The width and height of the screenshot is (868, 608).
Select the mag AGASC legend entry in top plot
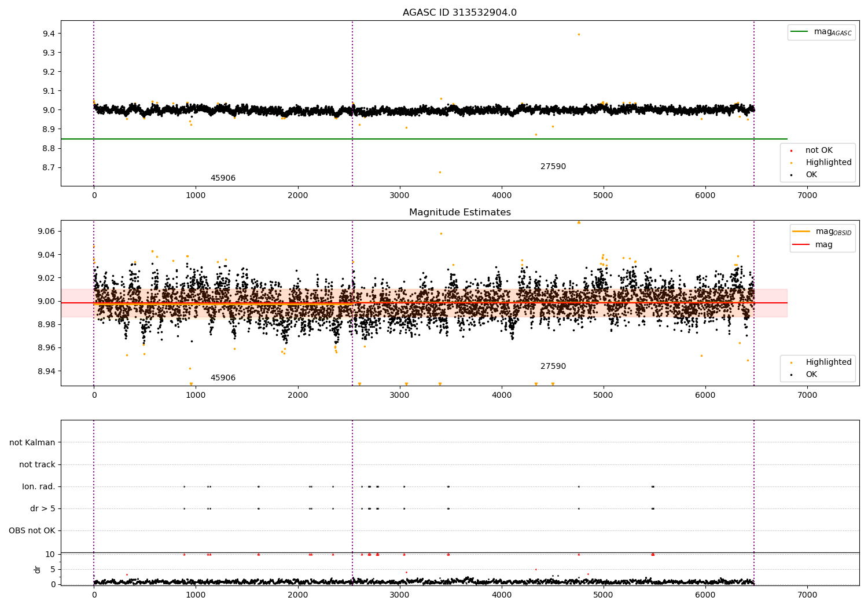(x=821, y=32)
